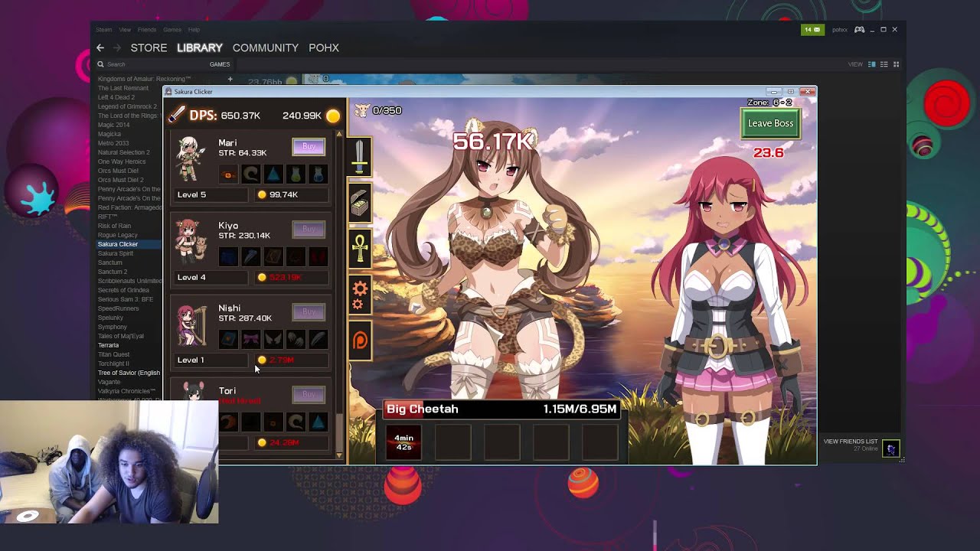
Task: Open the COMMUNITY tab in Steam
Action: 266,47
